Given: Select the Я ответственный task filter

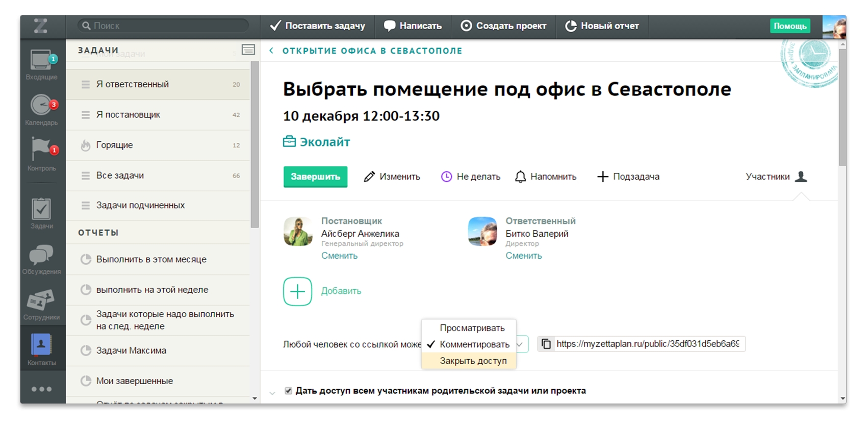Looking at the screenshot, I should pyautogui.click(x=158, y=84).
